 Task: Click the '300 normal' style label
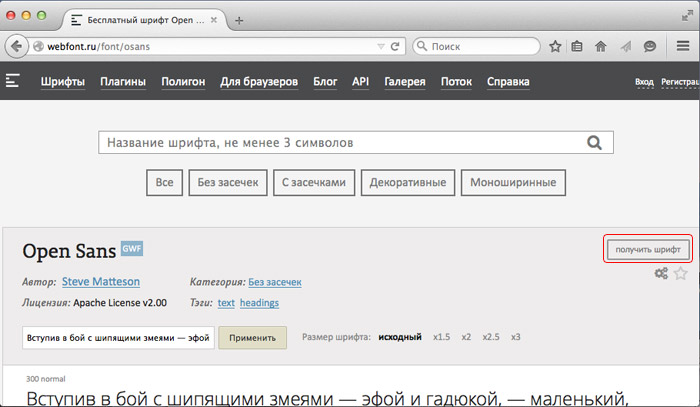pos(46,379)
